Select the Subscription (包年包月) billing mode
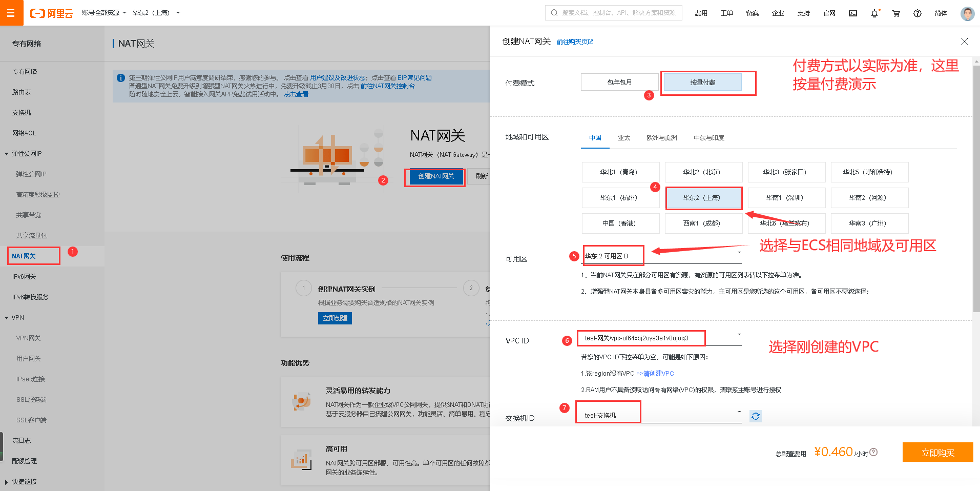Viewport: 980px width, 491px height. 619,82
